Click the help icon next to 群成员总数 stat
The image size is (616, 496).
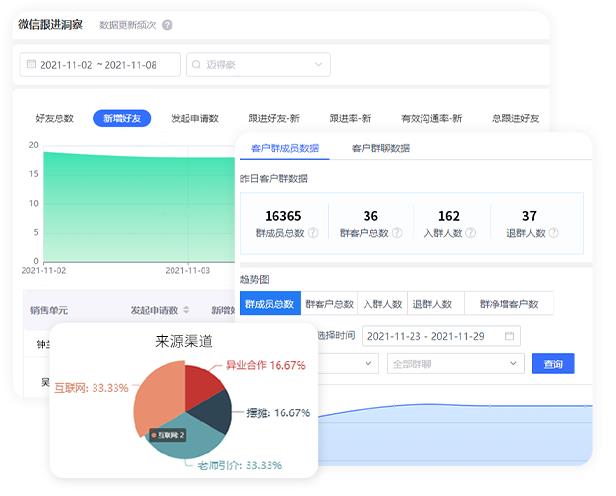(x=313, y=233)
